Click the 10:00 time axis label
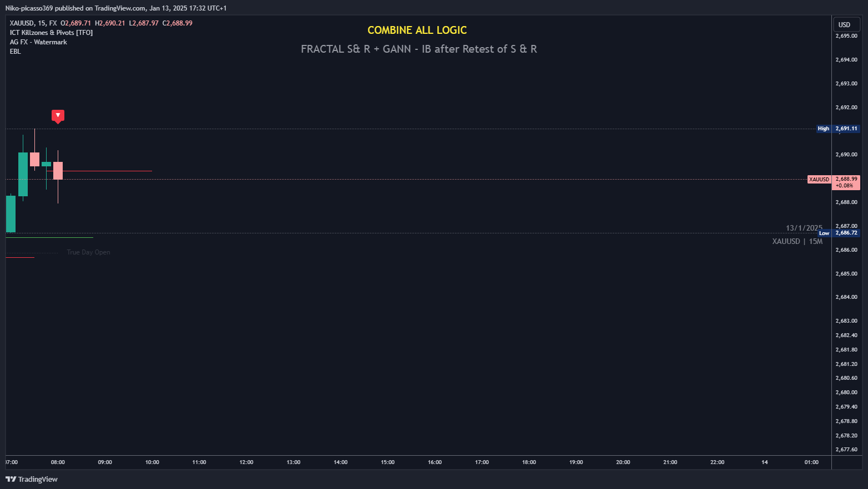The height and width of the screenshot is (489, 868). (x=152, y=462)
